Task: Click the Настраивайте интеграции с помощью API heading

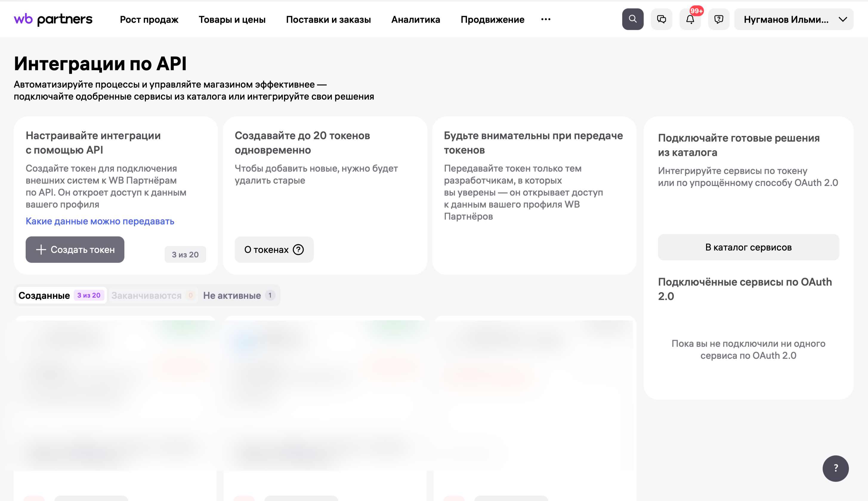Action: pyautogui.click(x=93, y=143)
